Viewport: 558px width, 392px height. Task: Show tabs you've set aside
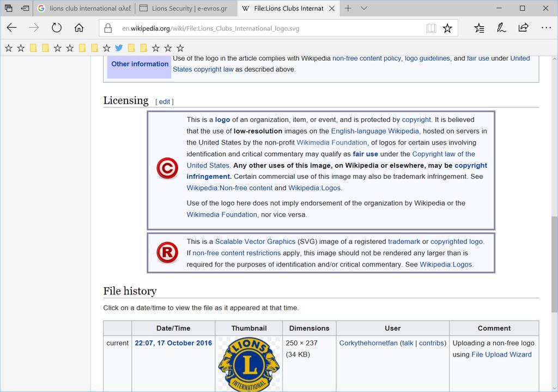pyautogui.click(x=9, y=8)
